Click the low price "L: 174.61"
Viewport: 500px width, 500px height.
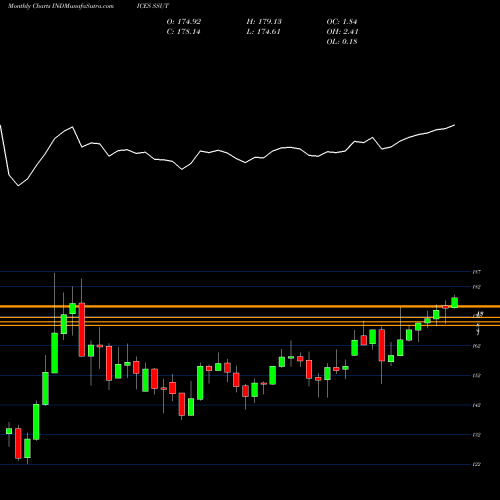(x=263, y=31)
